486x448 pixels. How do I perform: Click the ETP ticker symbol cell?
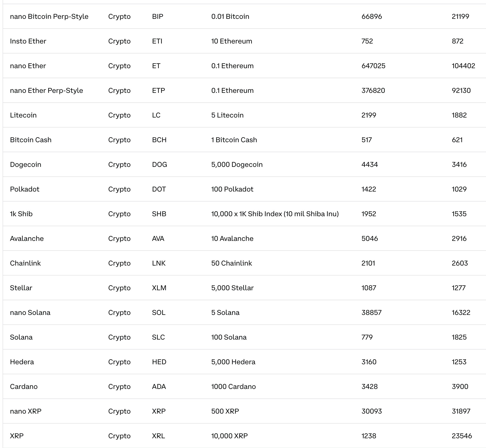pyautogui.click(x=159, y=90)
